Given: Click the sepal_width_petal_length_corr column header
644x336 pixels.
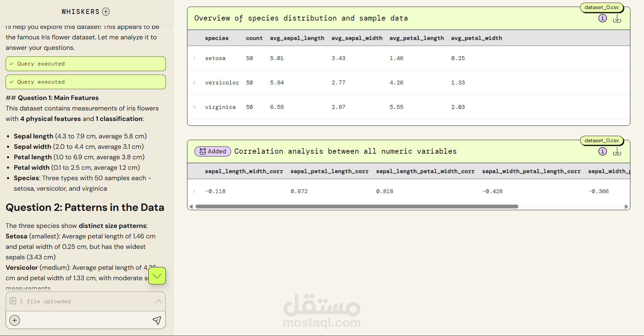Looking at the screenshot, I should [531, 171].
